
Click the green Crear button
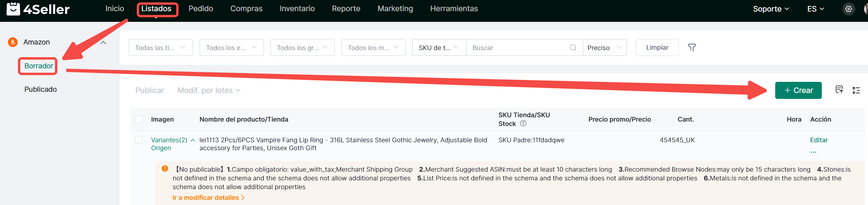798,90
